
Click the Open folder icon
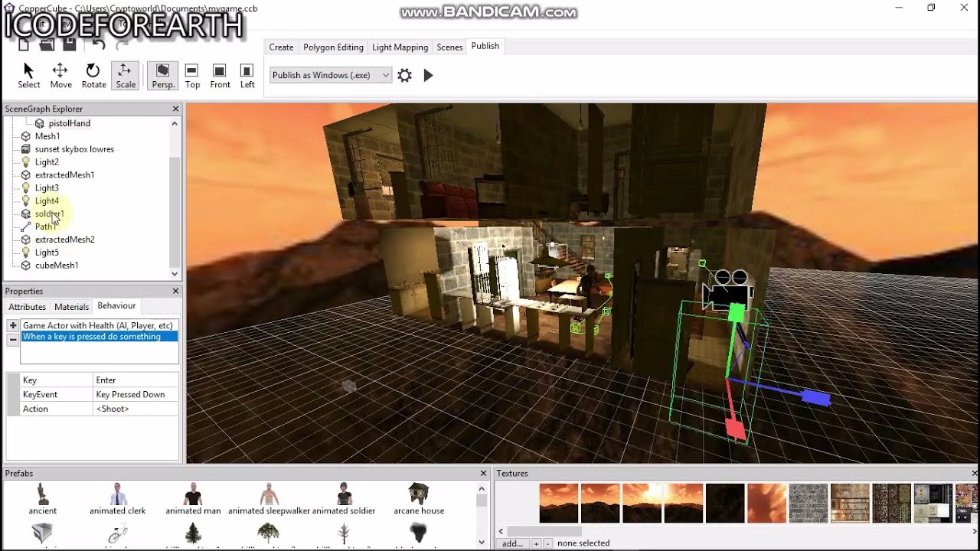pyautogui.click(x=47, y=44)
